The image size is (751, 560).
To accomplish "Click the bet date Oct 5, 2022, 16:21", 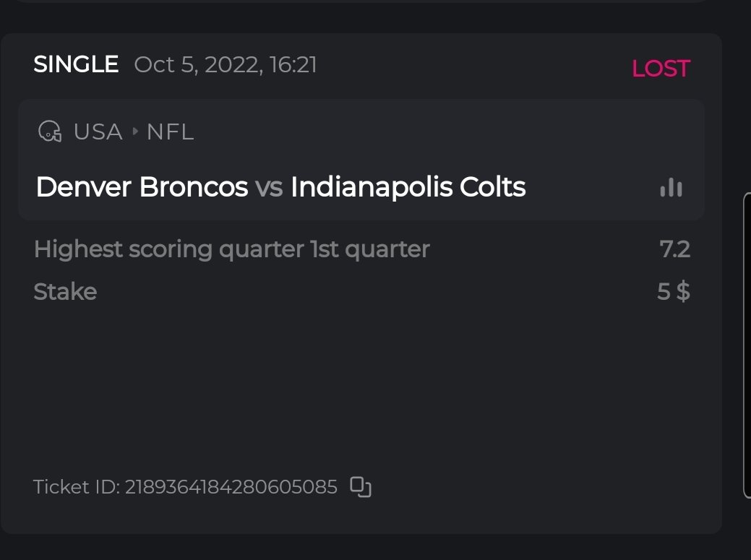I will 226,65.
